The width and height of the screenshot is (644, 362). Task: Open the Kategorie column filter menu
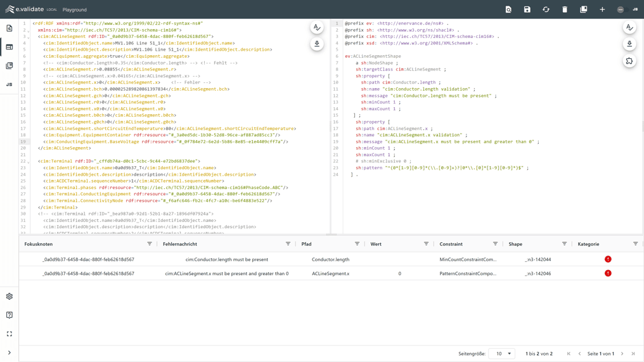(x=635, y=243)
